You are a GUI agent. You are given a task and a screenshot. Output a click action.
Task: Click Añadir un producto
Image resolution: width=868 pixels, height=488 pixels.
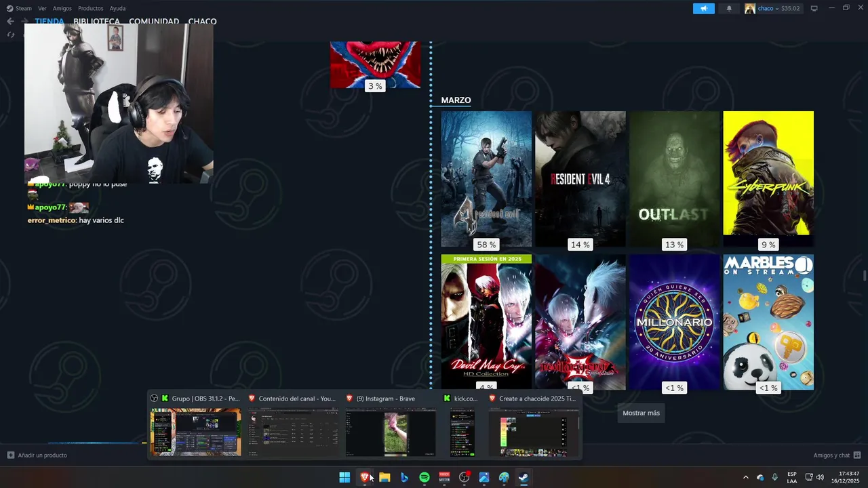tap(43, 455)
